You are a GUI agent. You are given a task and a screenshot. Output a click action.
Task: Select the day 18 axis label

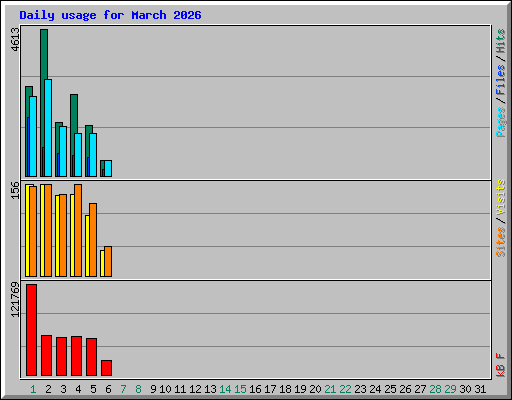tap(285, 389)
